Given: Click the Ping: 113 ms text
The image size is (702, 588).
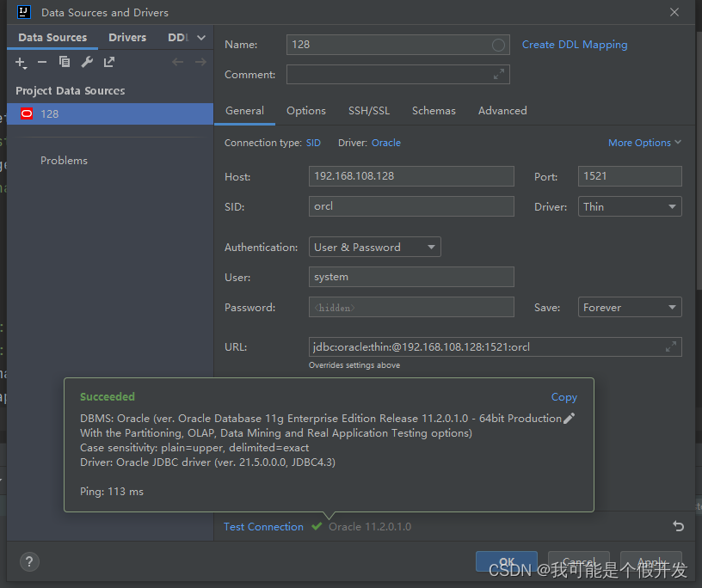Looking at the screenshot, I should [112, 492].
